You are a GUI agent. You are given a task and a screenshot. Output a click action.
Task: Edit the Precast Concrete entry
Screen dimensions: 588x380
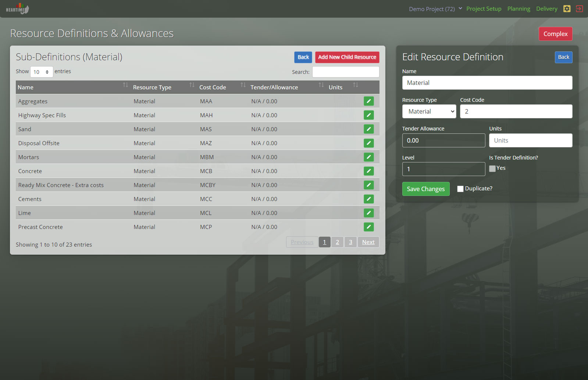[x=368, y=227]
